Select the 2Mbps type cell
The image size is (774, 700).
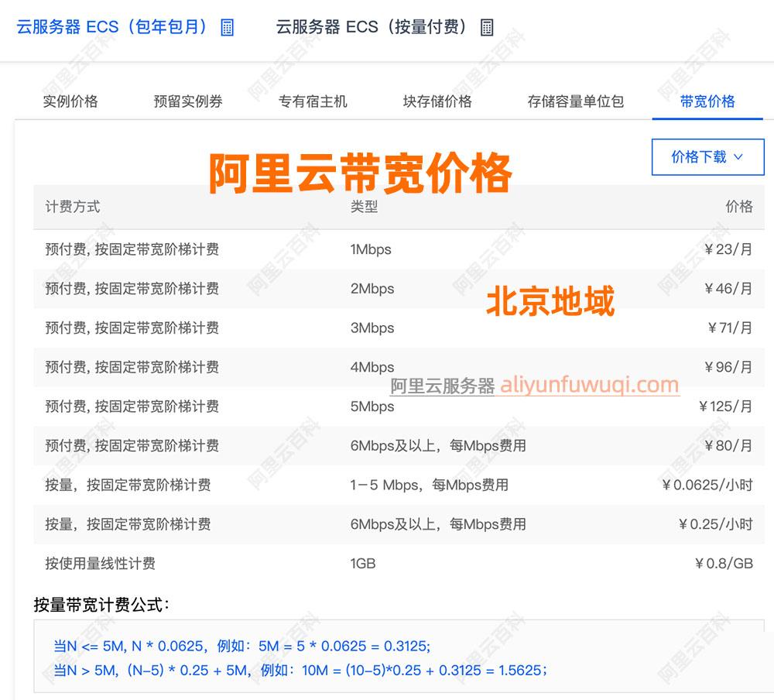[x=372, y=289]
